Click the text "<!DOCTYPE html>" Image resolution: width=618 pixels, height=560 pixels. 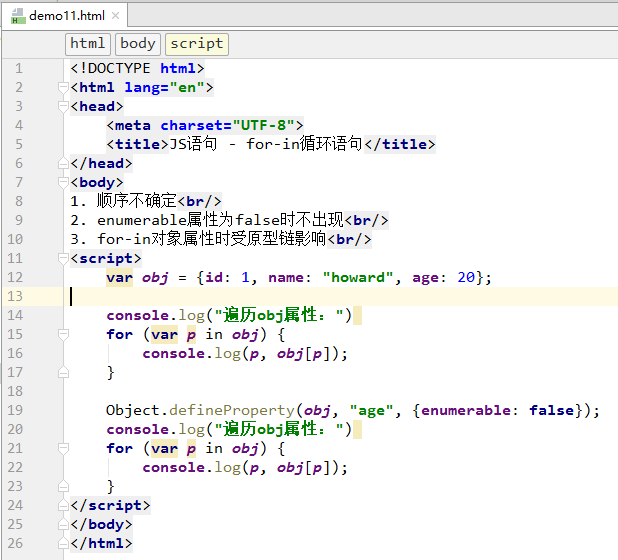[x=137, y=69]
